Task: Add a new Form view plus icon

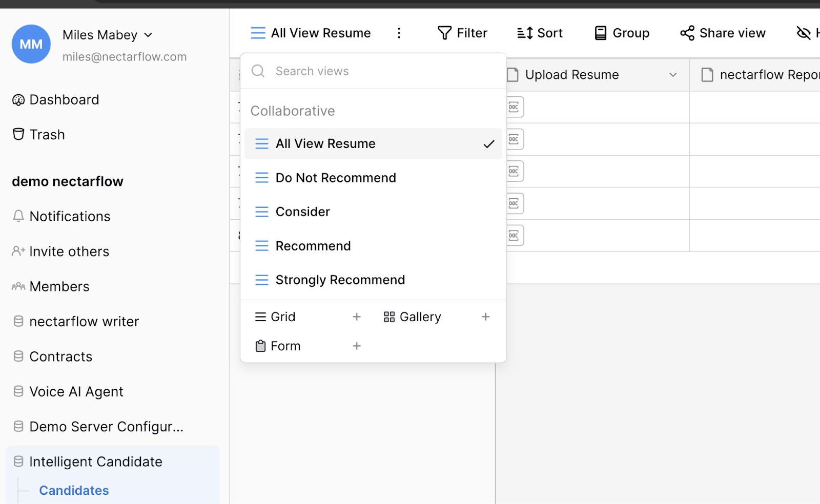Action: pos(357,346)
